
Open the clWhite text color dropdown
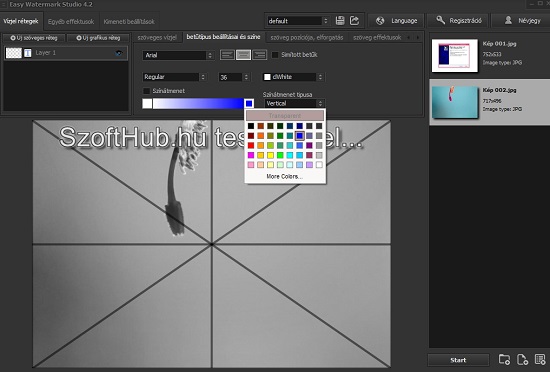point(293,77)
